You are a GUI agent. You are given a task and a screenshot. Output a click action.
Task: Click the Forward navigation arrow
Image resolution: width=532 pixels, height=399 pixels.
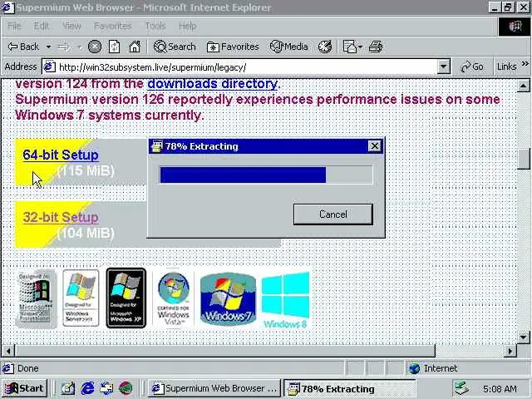click(x=63, y=47)
